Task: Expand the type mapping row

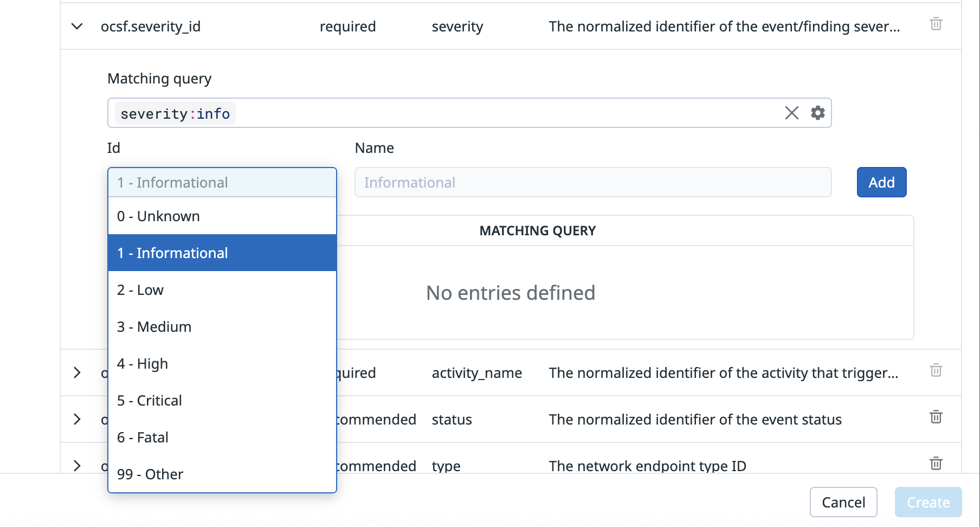Action: pos(77,466)
